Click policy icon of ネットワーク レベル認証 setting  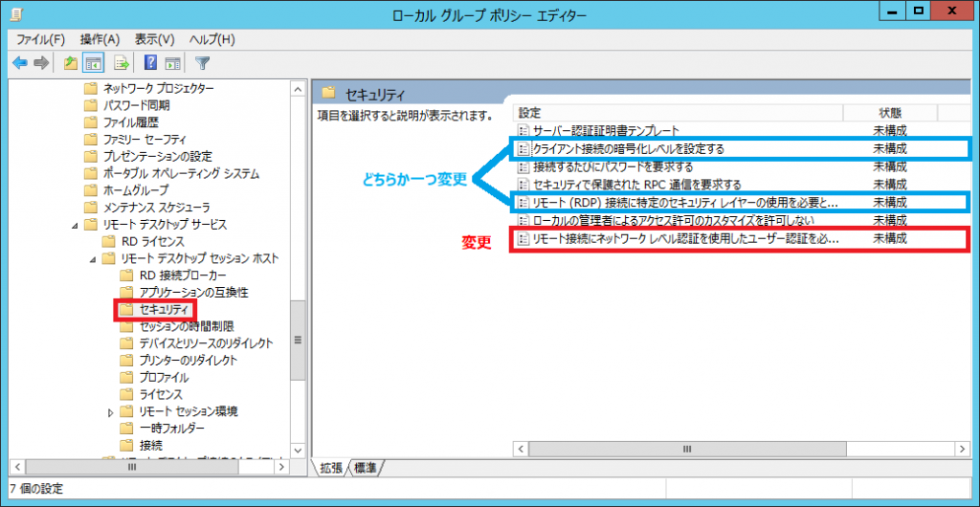click(x=523, y=238)
